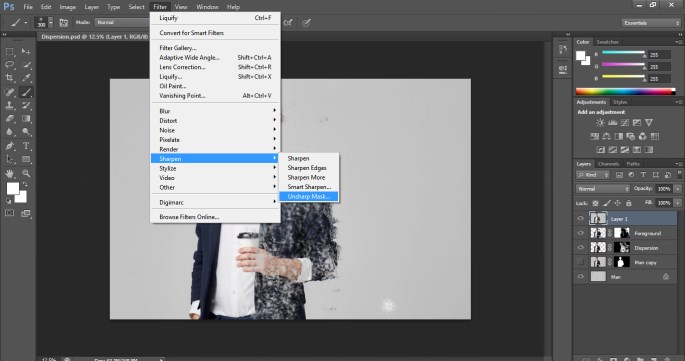Open the layer filter Kind dropdown
The height and width of the screenshot is (361, 685).
point(593,175)
